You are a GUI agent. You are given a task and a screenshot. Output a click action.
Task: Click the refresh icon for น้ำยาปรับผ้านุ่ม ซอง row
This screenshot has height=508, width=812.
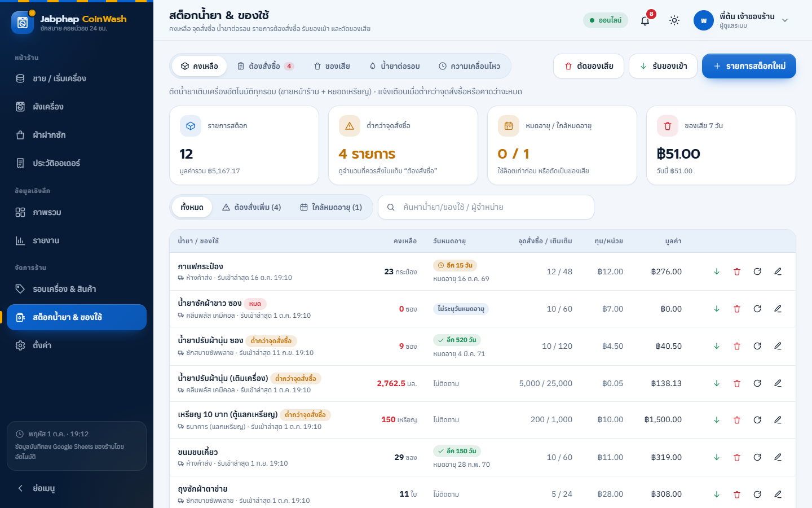point(757,346)
